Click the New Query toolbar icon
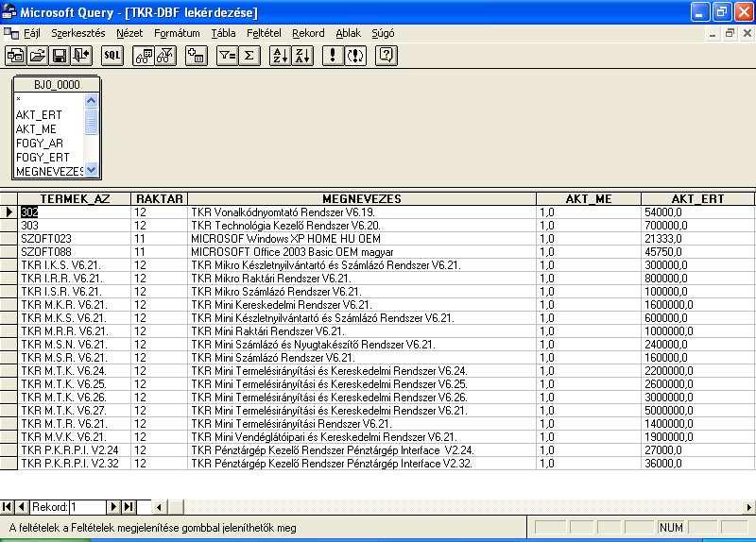 [x=15, y=56]
